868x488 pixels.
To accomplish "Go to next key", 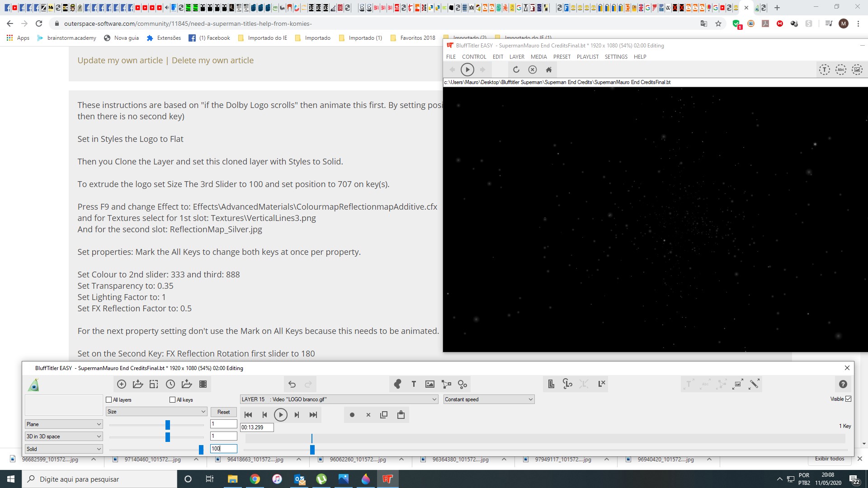I will (297, 415).
